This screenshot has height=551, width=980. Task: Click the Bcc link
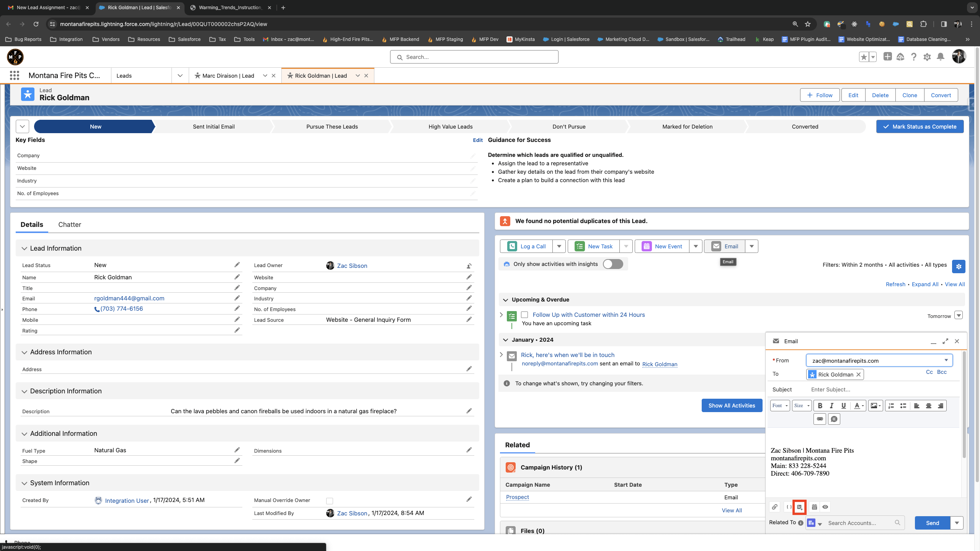coord(942,372)
